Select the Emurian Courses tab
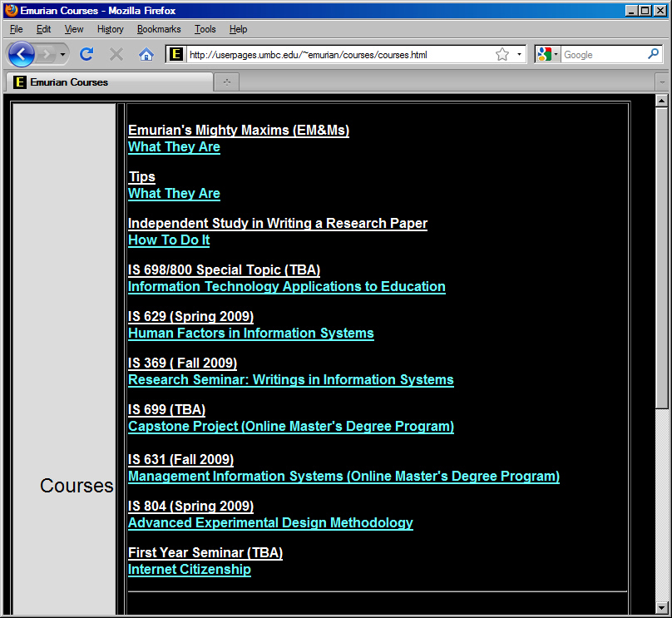 click(x=109, y=82)
